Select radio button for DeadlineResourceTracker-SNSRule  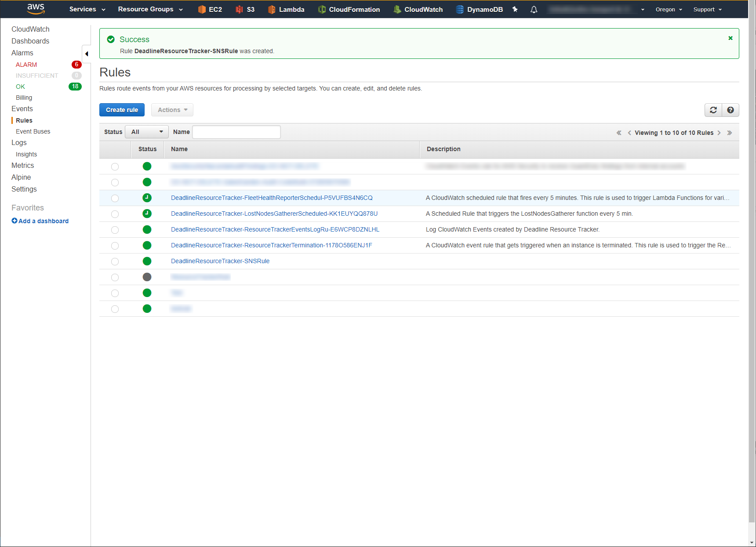pos(115,261)
